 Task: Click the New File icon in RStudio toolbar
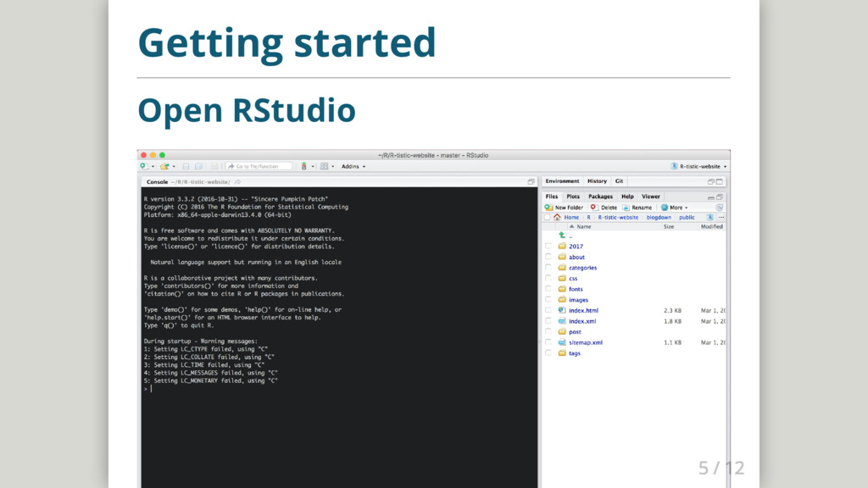pyautogui.click(x=144, y=166)
